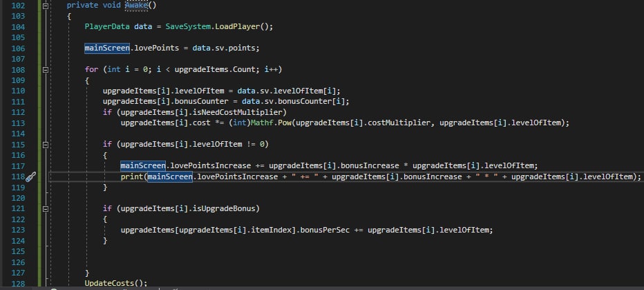Open the screwdriver quick actions icon on line 118
The width and height of the screenshot is (644, 290).
pyautogui.click(x=31, y=177)
